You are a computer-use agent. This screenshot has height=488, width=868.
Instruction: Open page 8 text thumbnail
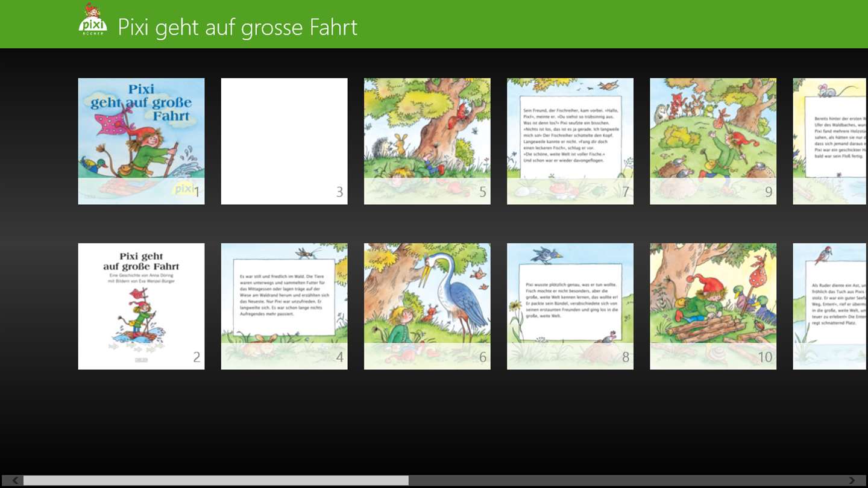(570, 306)
